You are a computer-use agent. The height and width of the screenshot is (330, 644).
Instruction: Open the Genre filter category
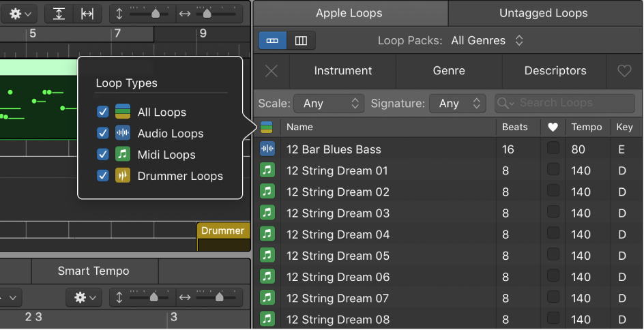point(449,71)
